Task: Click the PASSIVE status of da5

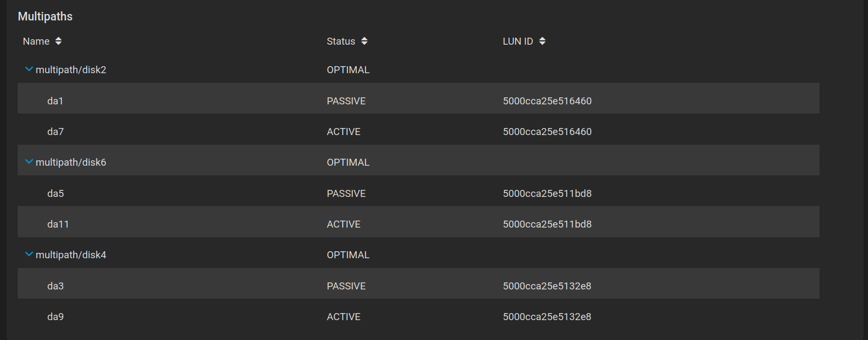Action: tap(346, 194)
